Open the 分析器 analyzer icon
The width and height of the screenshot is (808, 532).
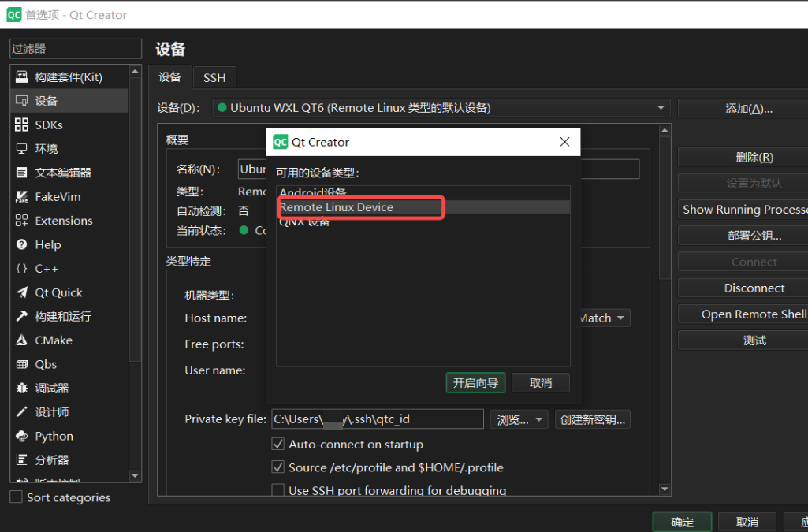[x=21, y=460]
